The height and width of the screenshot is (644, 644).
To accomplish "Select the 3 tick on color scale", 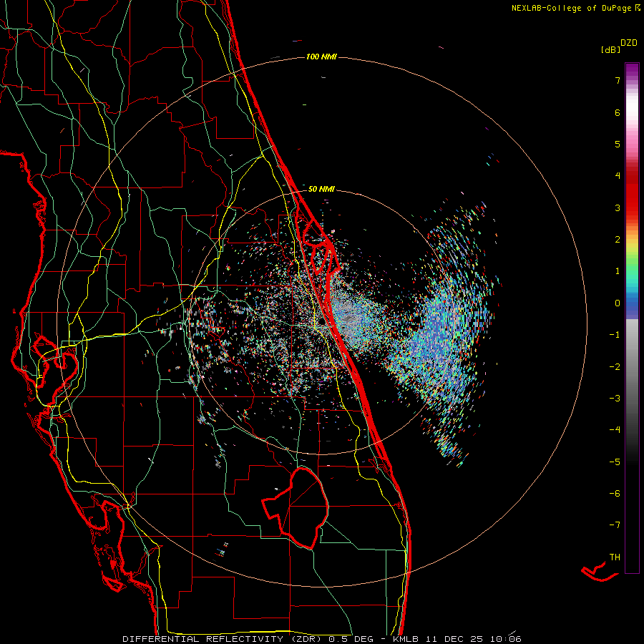I will point(618,208).
